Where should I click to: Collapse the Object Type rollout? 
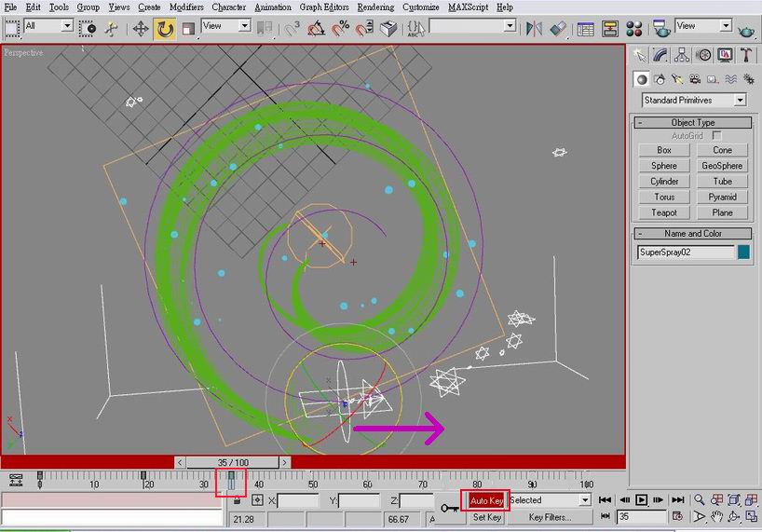click(693, 123)
